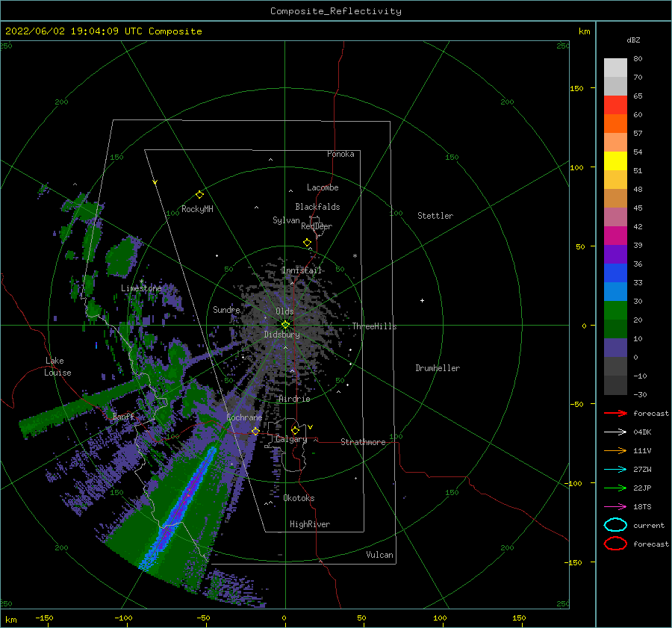Click the yellow diamond marker below RedDeer
The image size is (672, 628).
tap(308, 242)
